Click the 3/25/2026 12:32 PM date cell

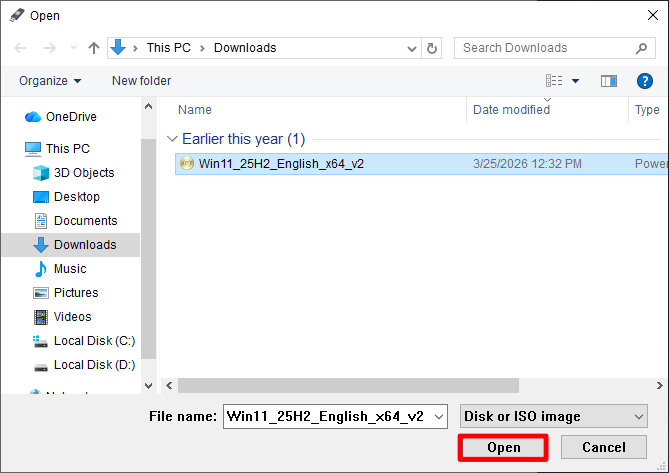[x=527, y=164]
